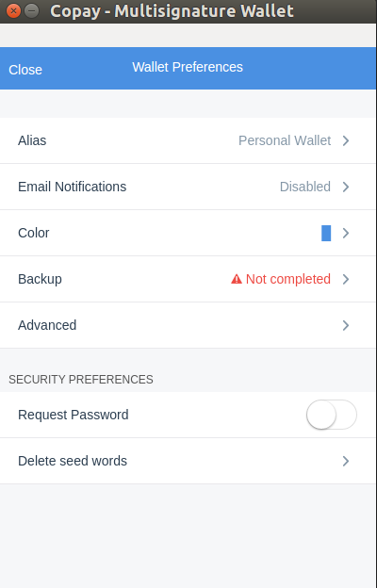377x588 pixels.
Task: Click the red warning triangle icon beside Backup
Action: click(237, 279)
